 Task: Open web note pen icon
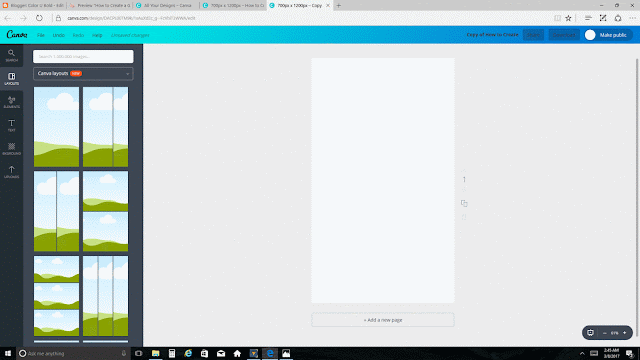click(x=603, y=18)
